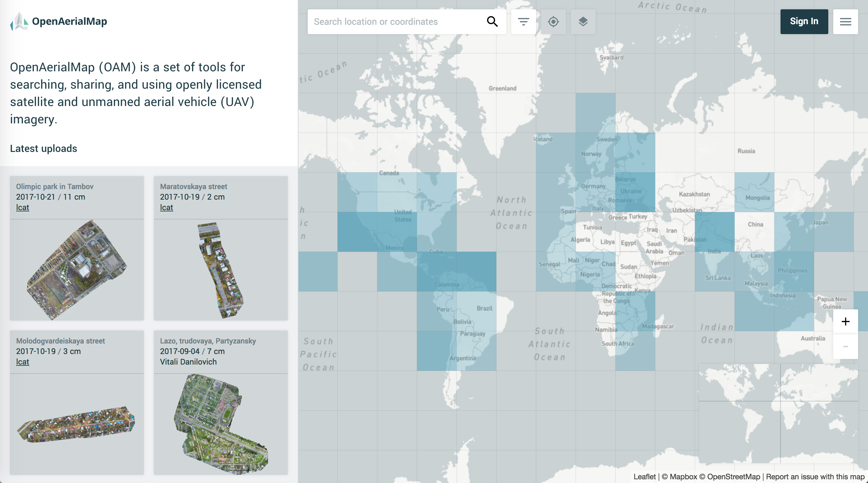
Task: Open Maratovskaya street imagery thumbnail
Action: (221, 269)
